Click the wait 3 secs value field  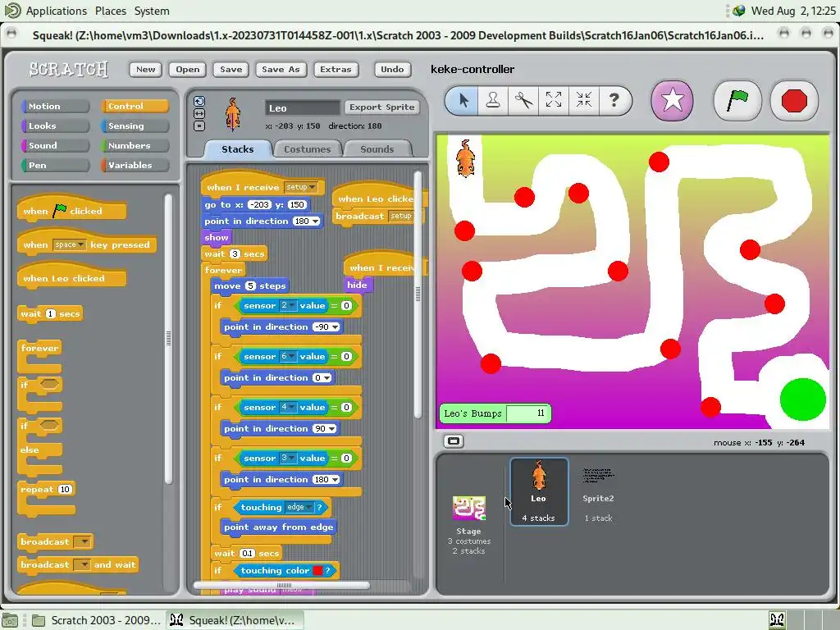(x=235, y=254)
